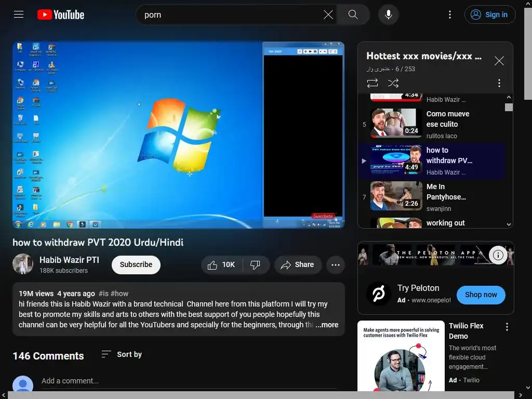The height and width of the screenshot is (399, 532).
Task: Focus the Add a comment field
Action: tap(189, 381)
